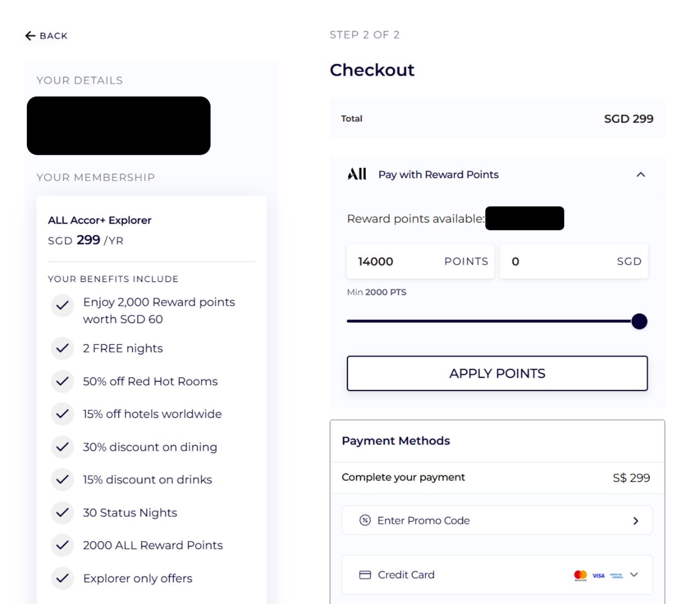Click checkmark next to 30% discount on dining

(x=62, y=447)
